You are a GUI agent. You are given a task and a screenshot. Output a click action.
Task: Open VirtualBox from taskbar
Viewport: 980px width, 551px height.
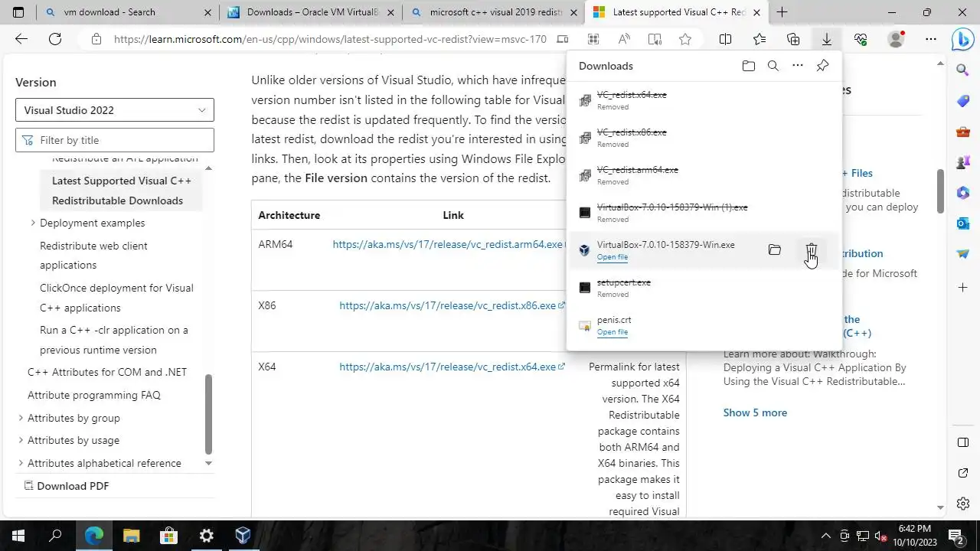click(x=243, y=536)
